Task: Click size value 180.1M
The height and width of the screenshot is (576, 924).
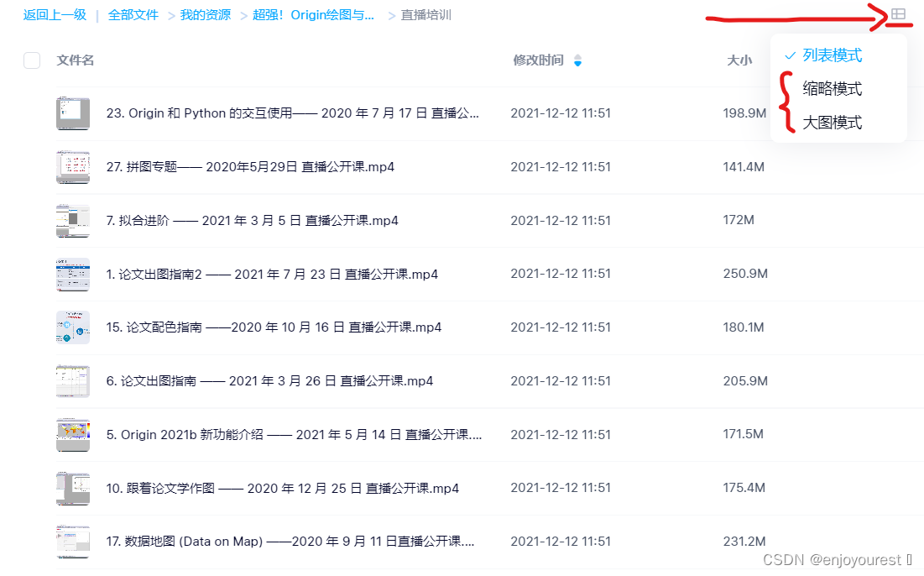Action: coord(744,327)
